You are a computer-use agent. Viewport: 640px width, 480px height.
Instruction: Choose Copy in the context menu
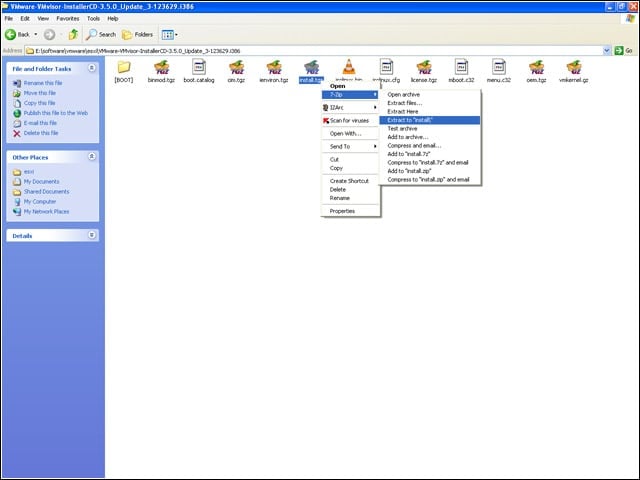351,168
